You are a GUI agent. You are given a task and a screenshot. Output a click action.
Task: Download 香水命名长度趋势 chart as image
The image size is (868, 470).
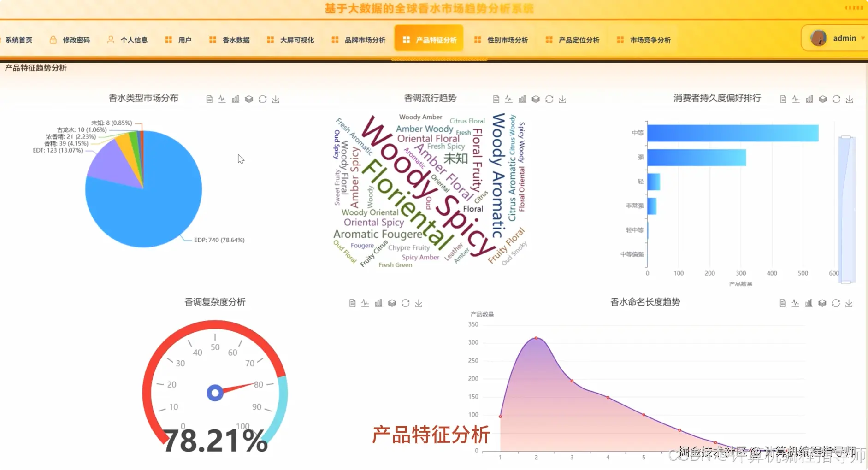click(849, 303)
